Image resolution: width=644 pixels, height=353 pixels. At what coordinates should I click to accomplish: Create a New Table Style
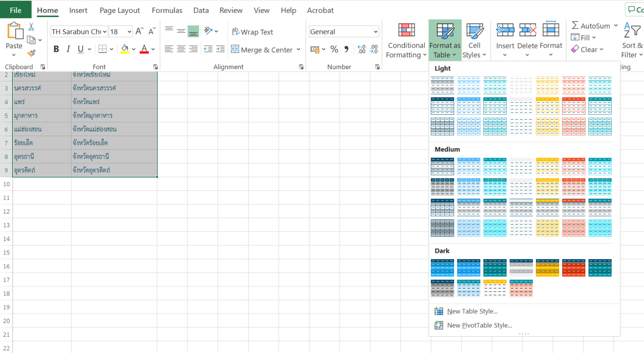pos(472,311)
